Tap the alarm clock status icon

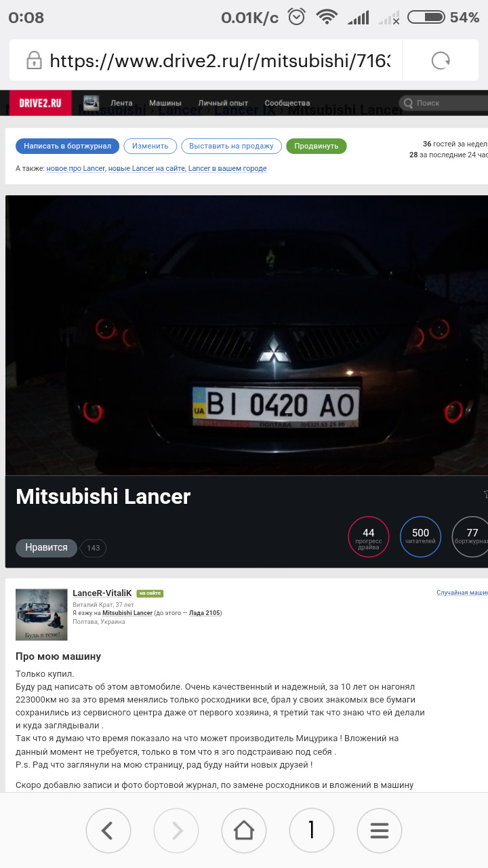pos(297,17)
